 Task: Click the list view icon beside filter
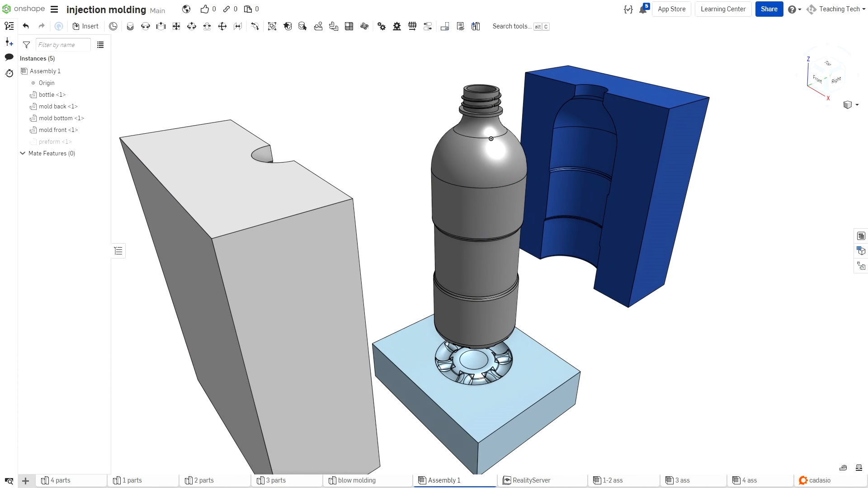(x=100, y=45)
